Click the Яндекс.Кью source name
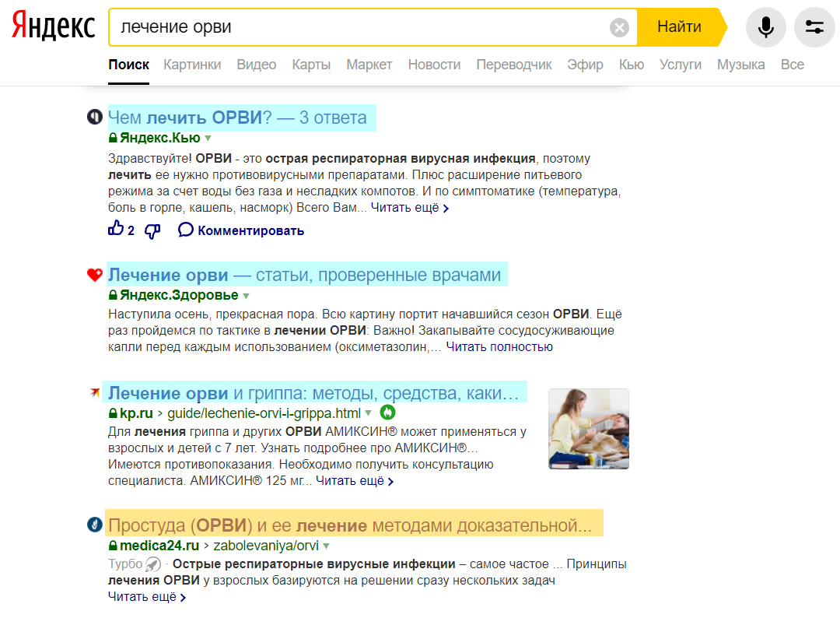840x618 pixels. pos(159,138)
